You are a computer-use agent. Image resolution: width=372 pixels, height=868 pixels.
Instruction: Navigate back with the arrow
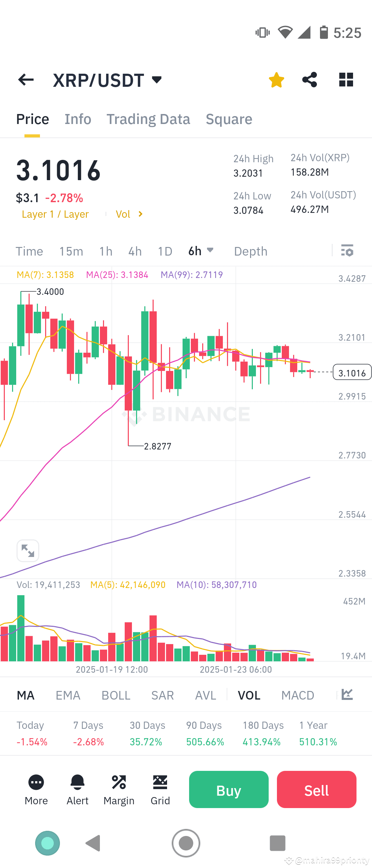(x=25, y=80)
